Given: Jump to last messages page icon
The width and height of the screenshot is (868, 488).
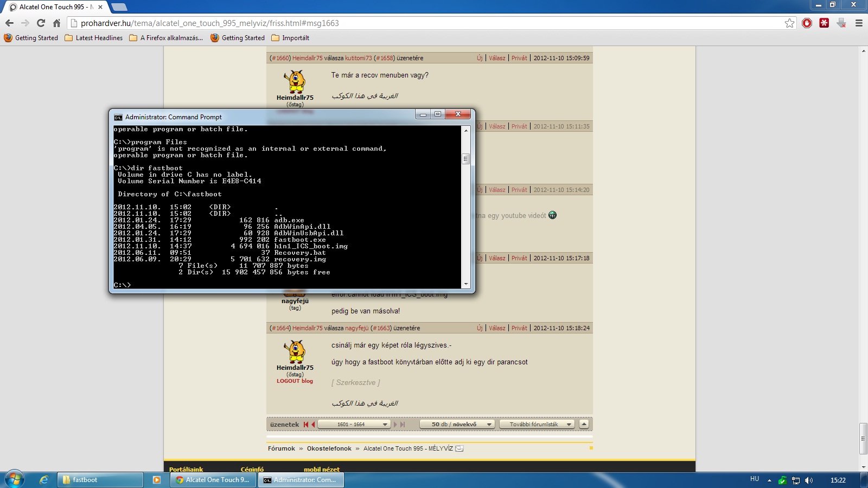Looking at the screenshot, I should (403, 425).
